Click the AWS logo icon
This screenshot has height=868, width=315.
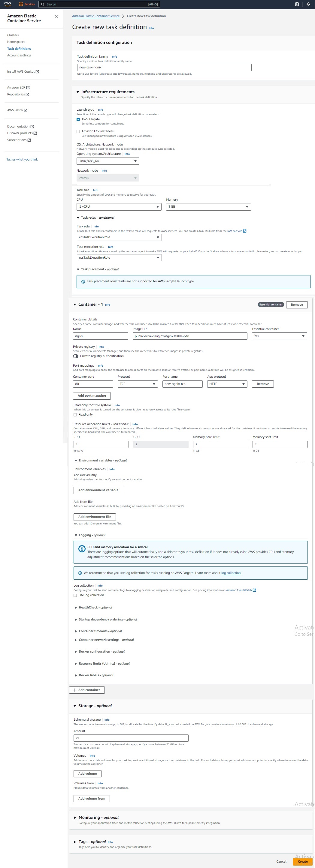coord(8,4)
